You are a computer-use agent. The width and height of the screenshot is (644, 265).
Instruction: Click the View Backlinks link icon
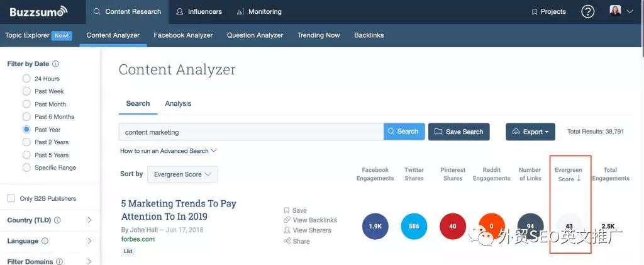point(287,220)
